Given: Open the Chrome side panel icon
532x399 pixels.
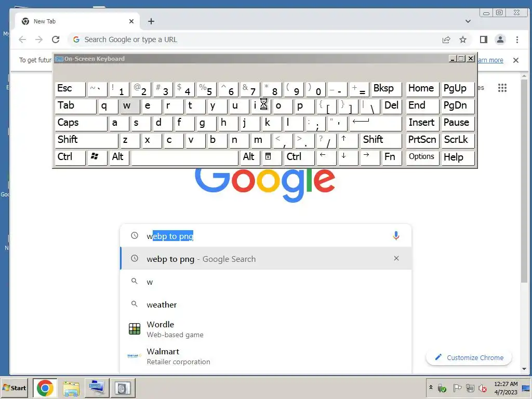Looking at the screenshot, I should click(x=484, y=39).
